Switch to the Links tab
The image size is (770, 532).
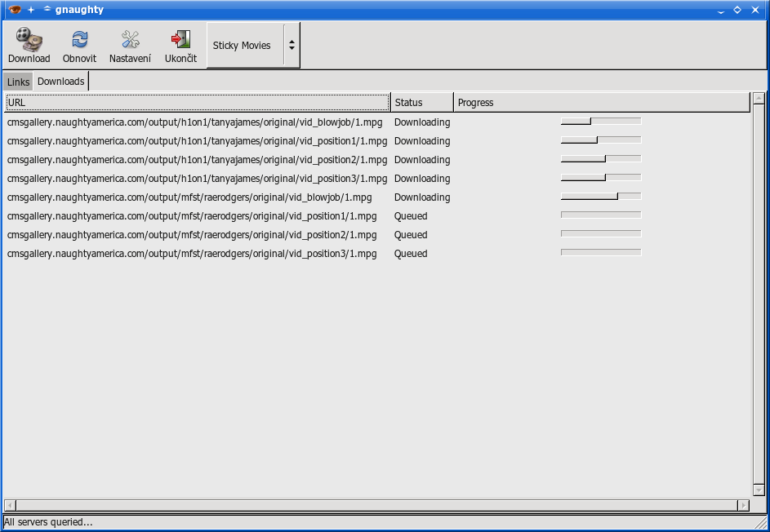tap(18, 82)
